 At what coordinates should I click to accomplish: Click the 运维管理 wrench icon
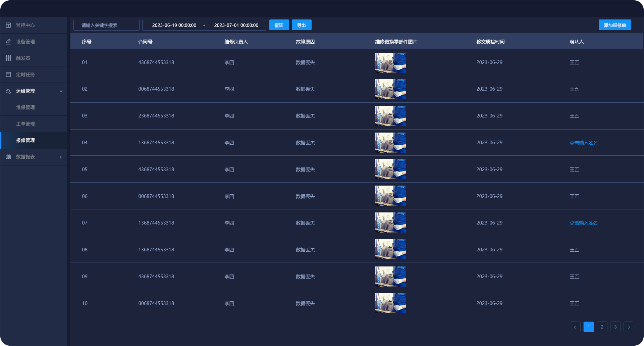pos(8,91)
